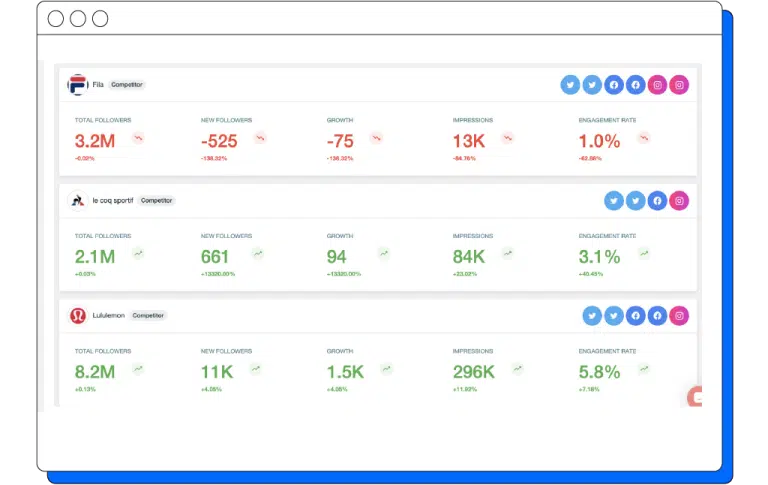Select the first Facebook icon in Fila row

pos(614,85)
